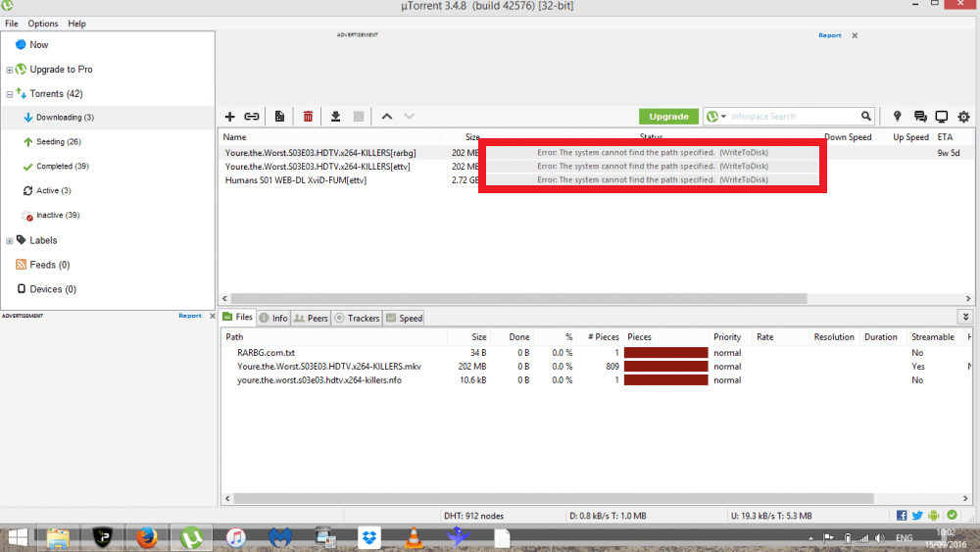Show hidden system tray icons

810,538
